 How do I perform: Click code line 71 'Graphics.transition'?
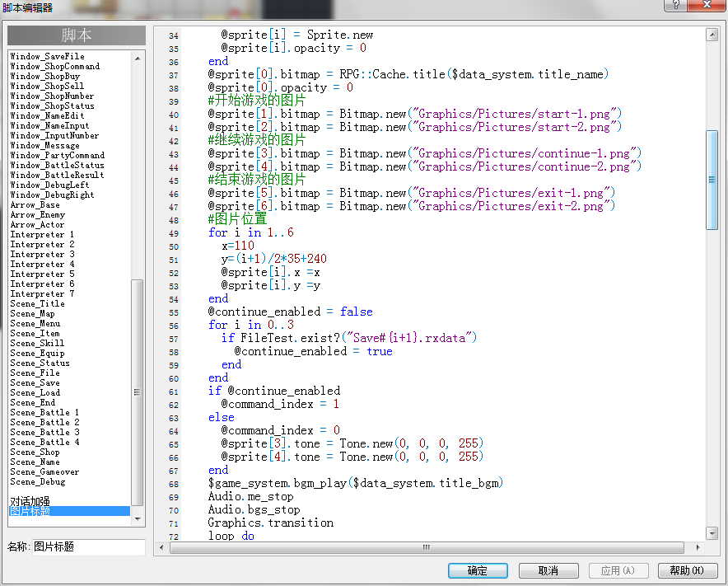pos(271,523)
